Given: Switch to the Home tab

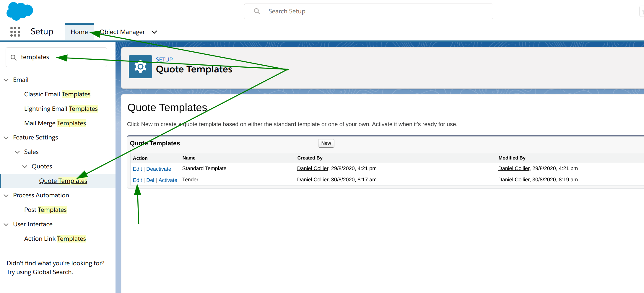Looking at the screenshot, I should point(79,32).
